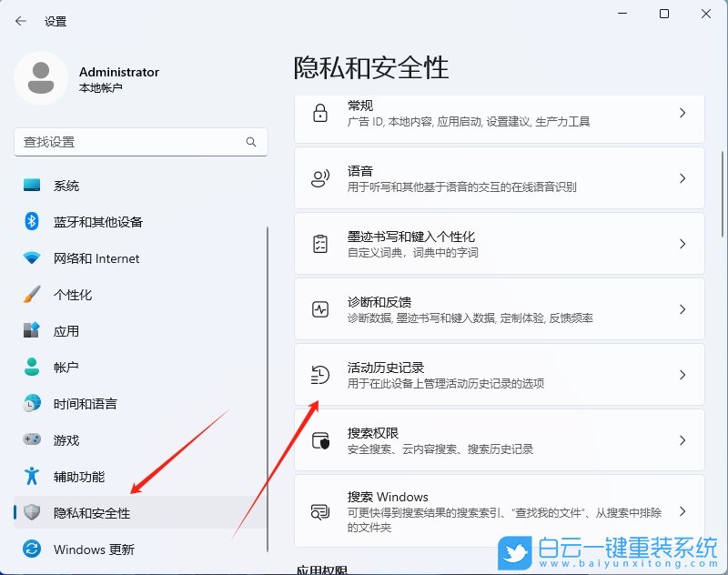Screen dimensions: 728x575
Task: Click inside the 查找设置 search box
Action: [x=127, y=142]
